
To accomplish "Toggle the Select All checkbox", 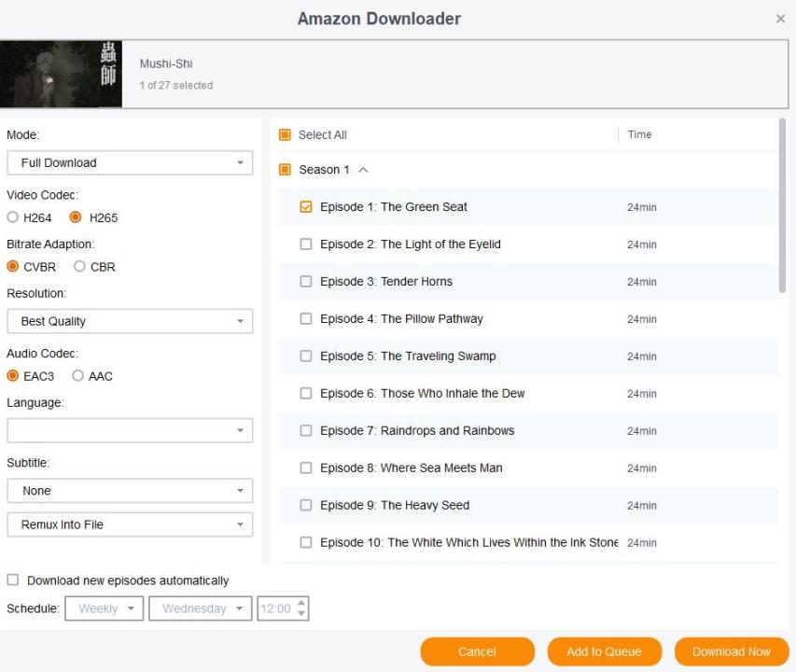I will tap(285, 135).
